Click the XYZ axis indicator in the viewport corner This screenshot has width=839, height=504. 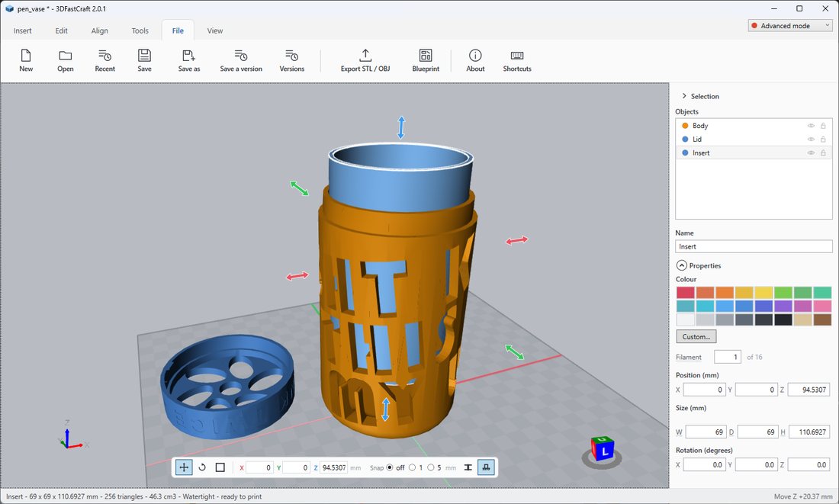pos(72,436)
